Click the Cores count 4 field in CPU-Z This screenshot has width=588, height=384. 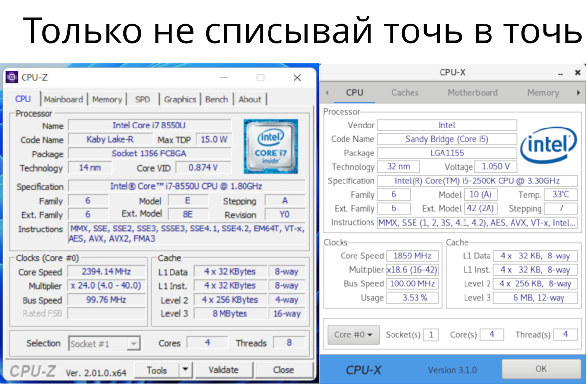pyautogui.click(x=207, y=343)
